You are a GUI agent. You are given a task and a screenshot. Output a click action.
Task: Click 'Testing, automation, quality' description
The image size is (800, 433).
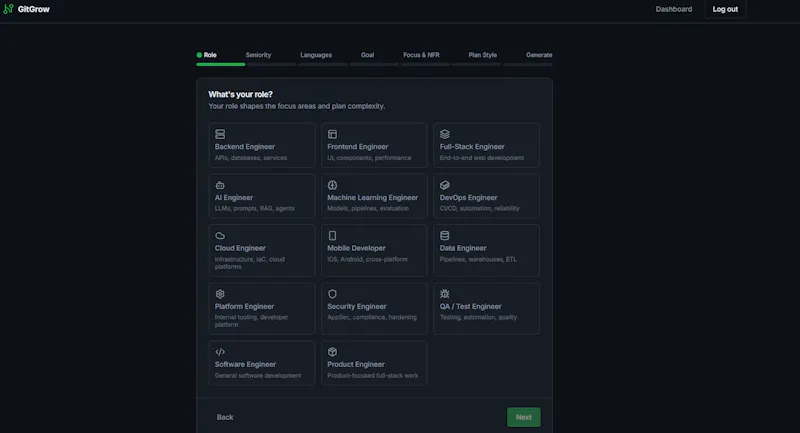(x=478, y=317)
